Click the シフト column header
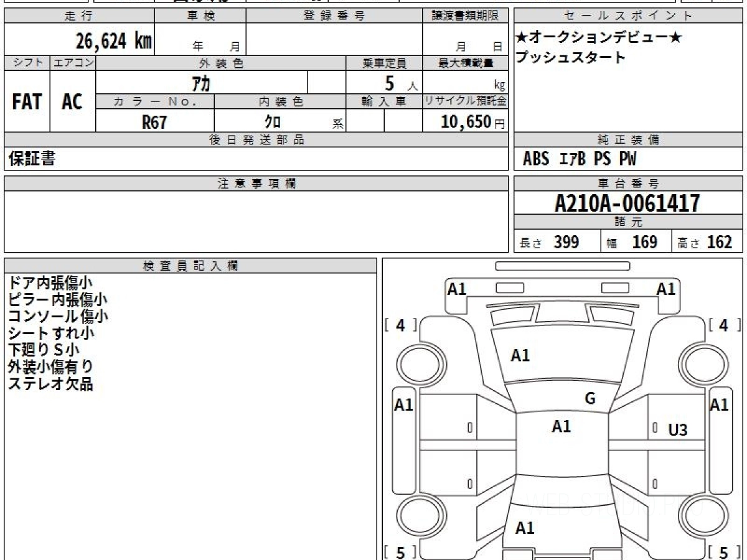This screenshot has width=747, height=560. tap(27, 63)
